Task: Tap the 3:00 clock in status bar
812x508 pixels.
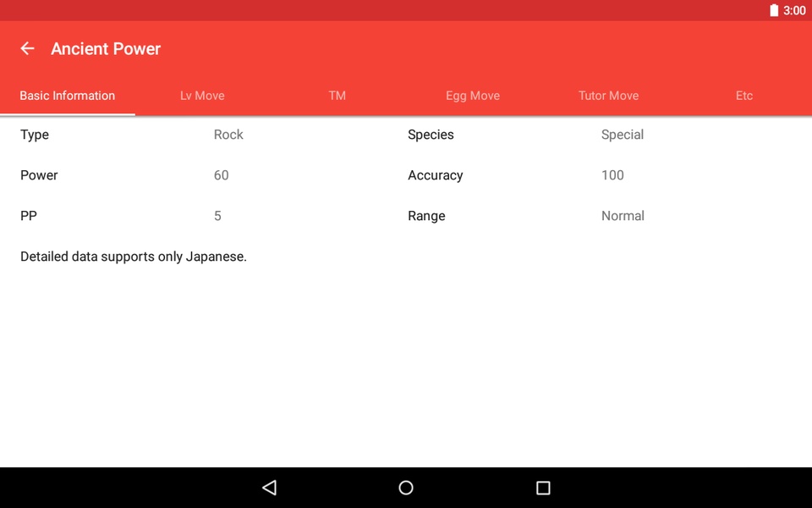Action: pyautogui.click(x=794, y=10)
